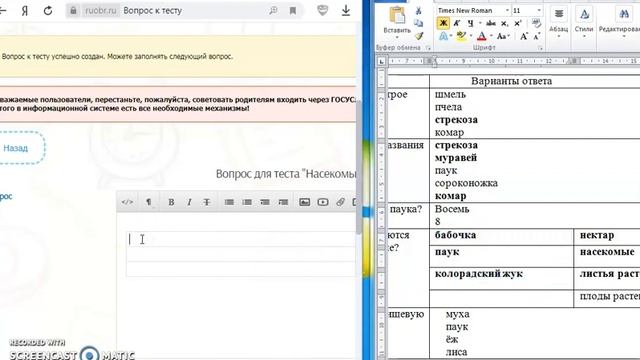Click the address bar showing ruobr.ru
The height and width of the screenshot is (360, 640).
coord(184,11)
